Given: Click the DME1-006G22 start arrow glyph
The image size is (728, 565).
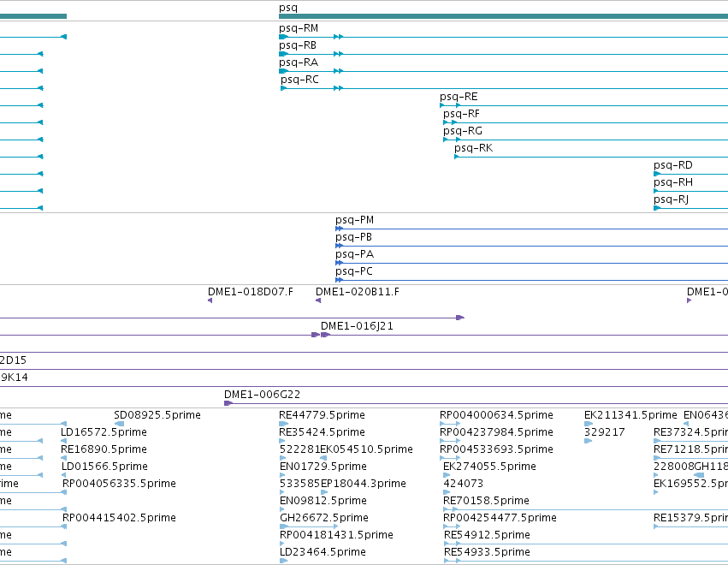Looking at the screenshot, I should (x=228, y=403).
